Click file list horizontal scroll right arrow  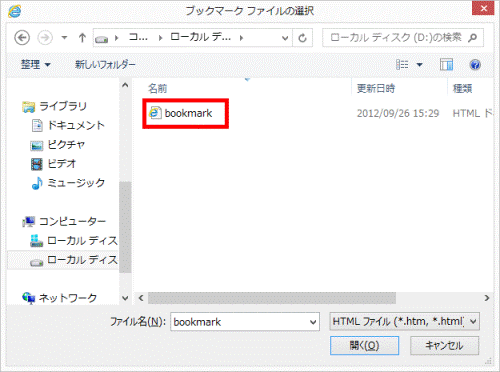tap(487, 298)
